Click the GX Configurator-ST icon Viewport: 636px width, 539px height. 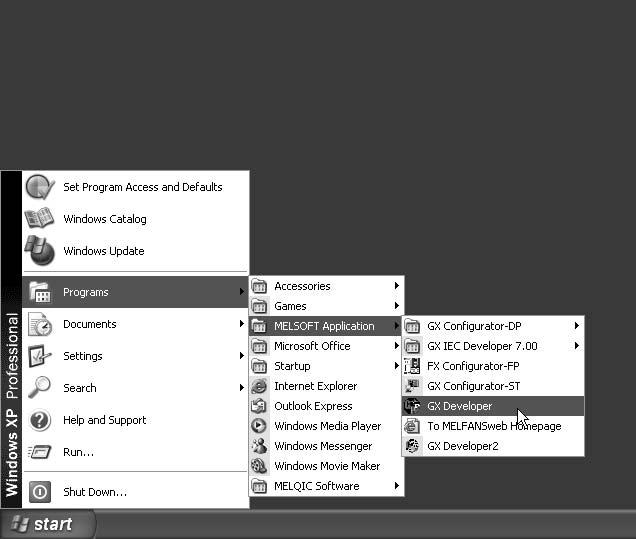coord(412,386)
